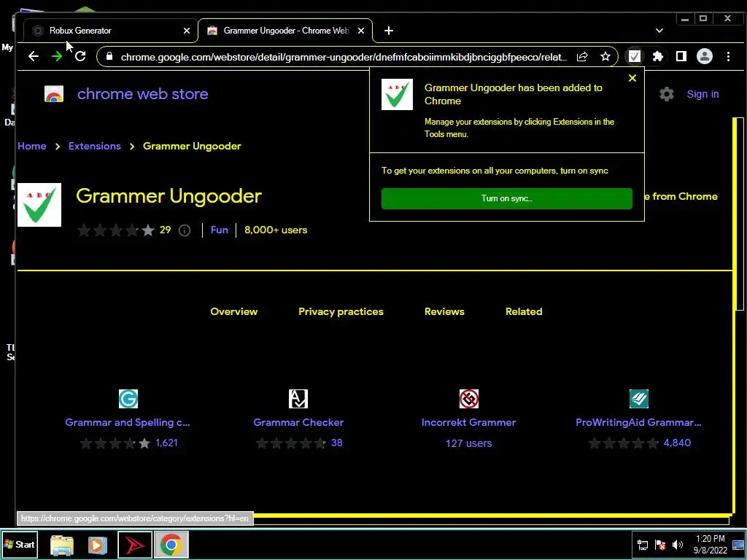Viewport: 747px width, 560px height.
Task: Click the address bar URL field
Action: pos(344,57)
